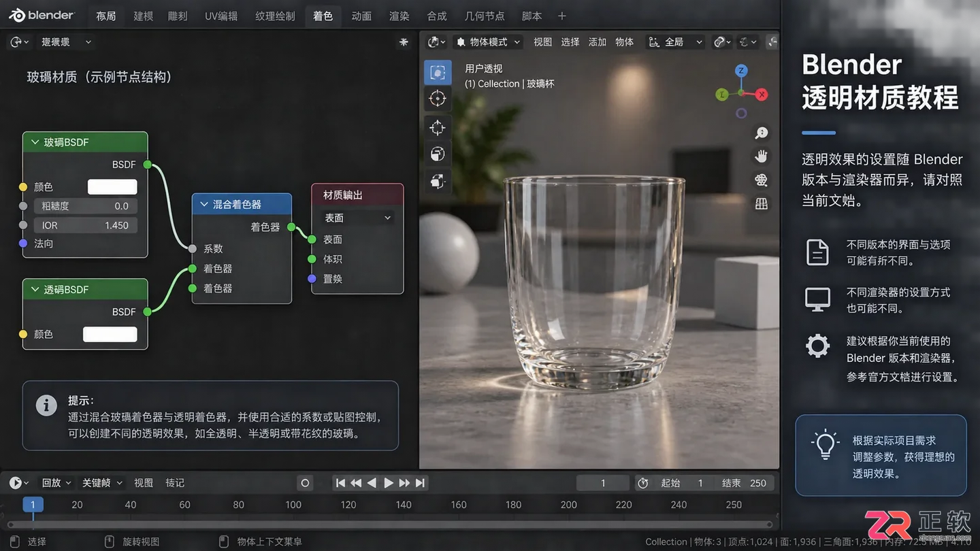Click the stopwatch icon beside 起始

642,483
